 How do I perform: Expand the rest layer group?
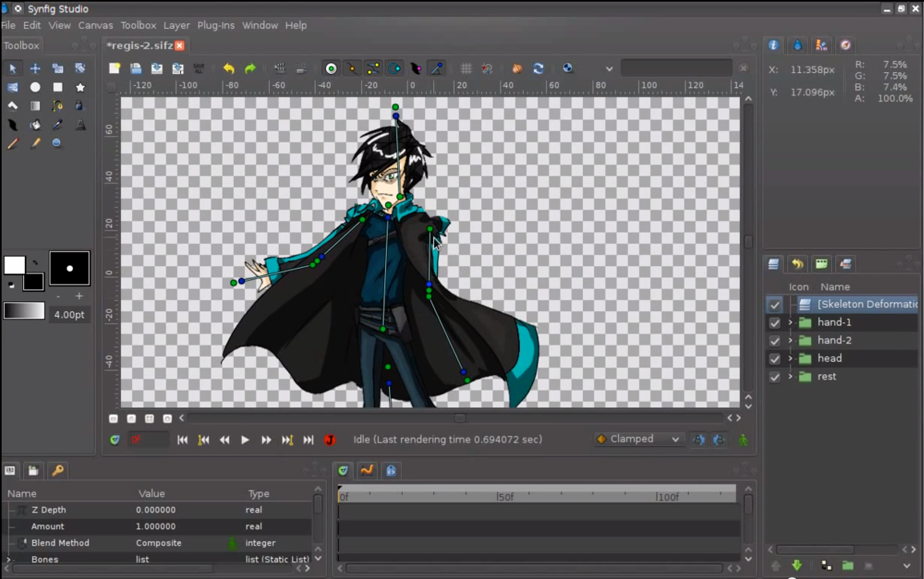[790, 376]
